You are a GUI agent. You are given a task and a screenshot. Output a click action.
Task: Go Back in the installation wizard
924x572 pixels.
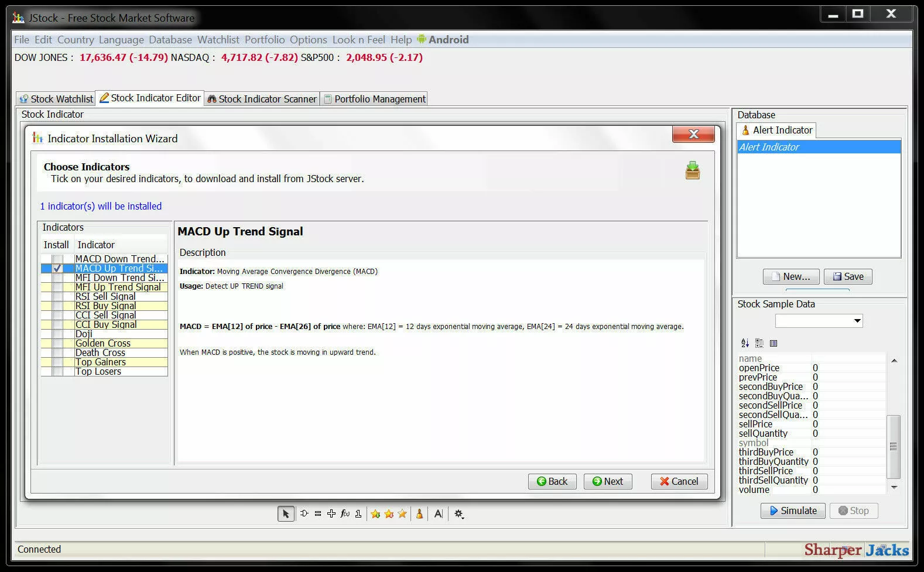click(x=552, y=481)
